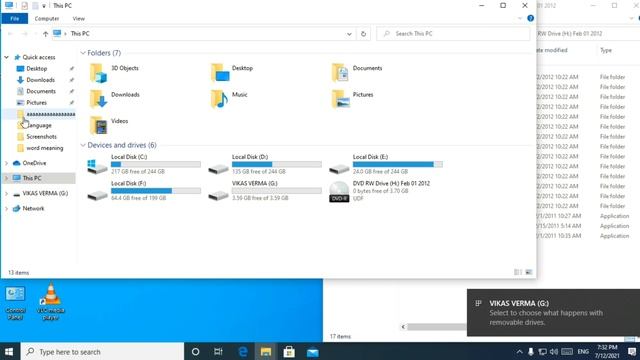Open Quick Access Toolbar customize dropdown

[x=44, y=6]
